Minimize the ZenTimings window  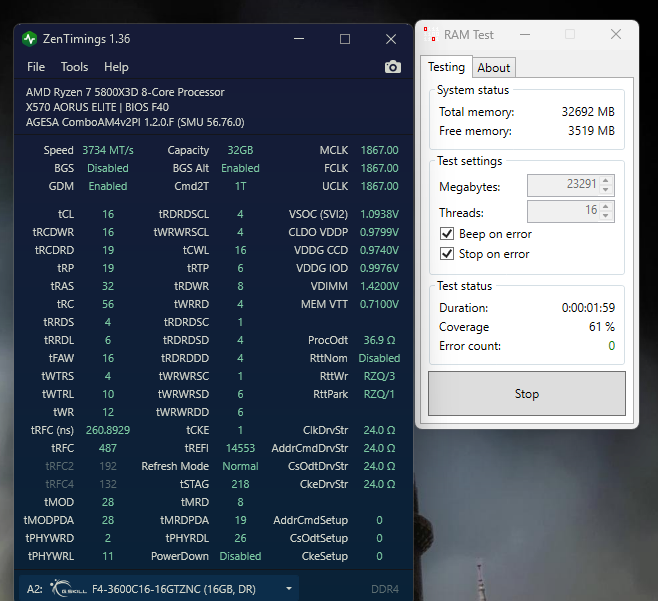point(299,39)
